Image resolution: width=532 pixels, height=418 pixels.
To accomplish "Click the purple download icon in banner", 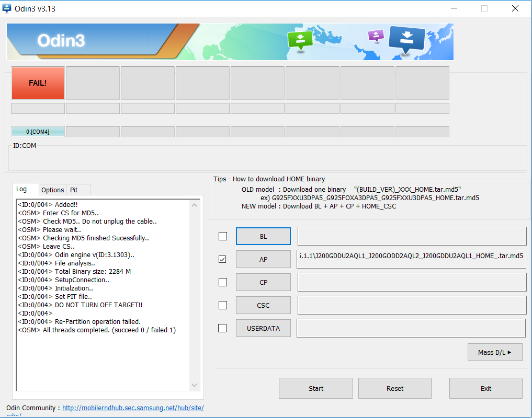I will click(x=376, y=35).
